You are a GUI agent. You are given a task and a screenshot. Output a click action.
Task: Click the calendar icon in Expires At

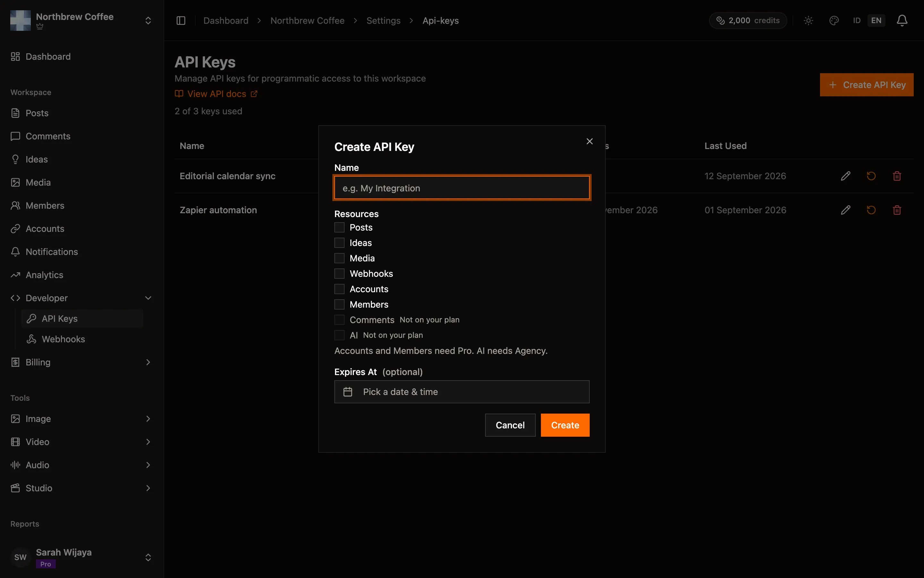tap(347, 392)
